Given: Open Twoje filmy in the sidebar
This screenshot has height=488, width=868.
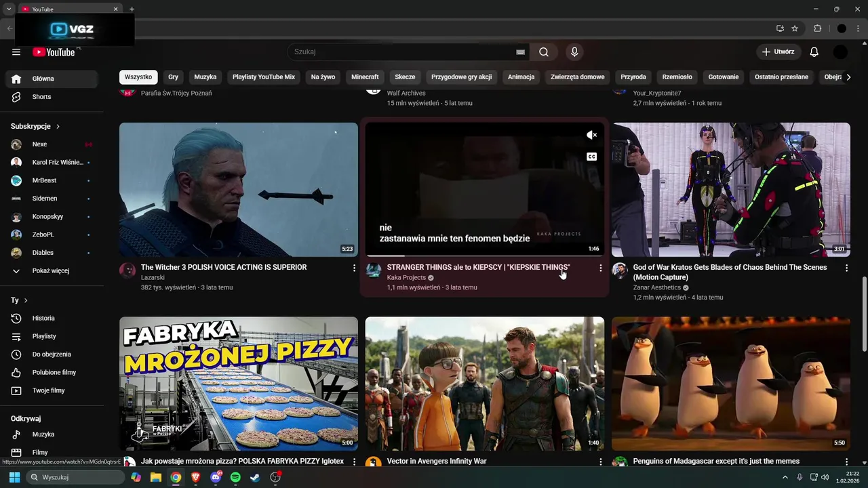Looking at the screenshot, I should point(52,390).
